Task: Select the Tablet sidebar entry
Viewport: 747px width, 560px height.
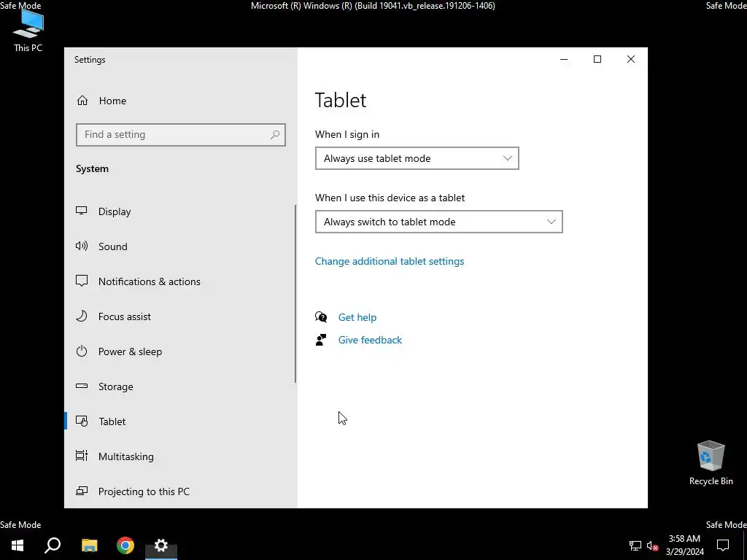Action: [179, 421]
